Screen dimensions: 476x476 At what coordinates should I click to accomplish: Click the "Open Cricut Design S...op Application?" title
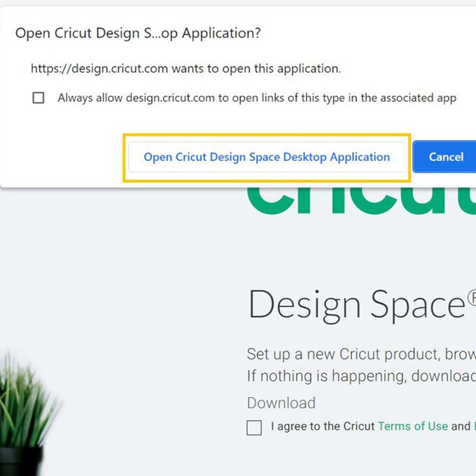(138, 33)
